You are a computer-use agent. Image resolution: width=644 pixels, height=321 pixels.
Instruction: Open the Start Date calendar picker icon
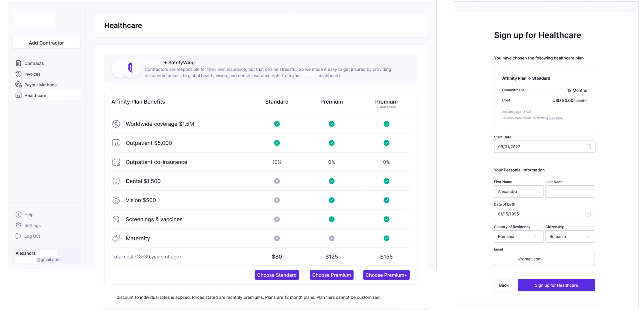click(x=588, y=147)
